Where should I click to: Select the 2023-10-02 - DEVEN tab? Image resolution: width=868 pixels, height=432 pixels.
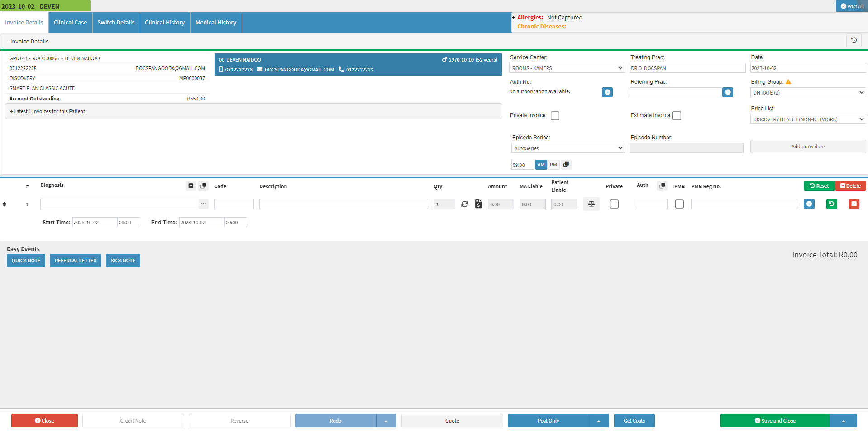coord(45,6)
